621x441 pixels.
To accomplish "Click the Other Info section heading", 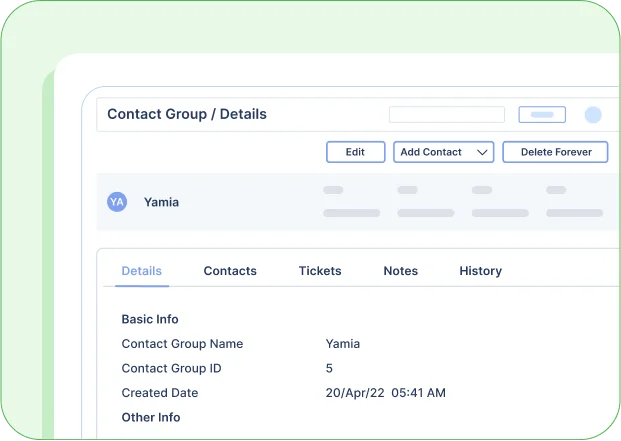I will point(151,417).
